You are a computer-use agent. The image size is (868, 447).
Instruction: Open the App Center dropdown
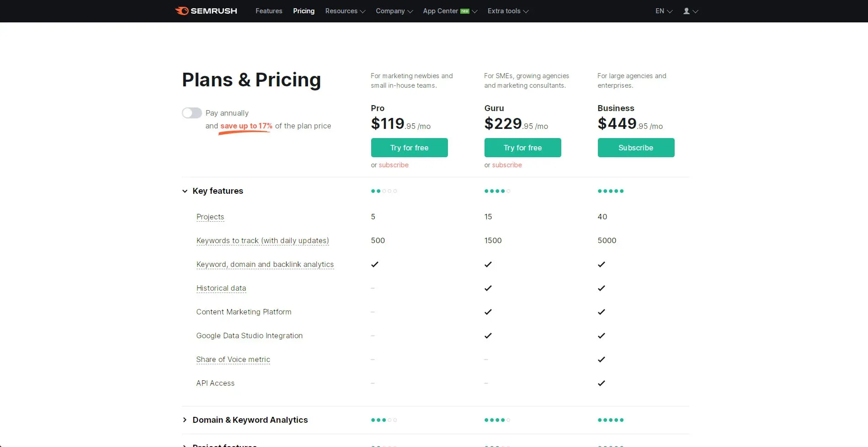[x=450, y=11]
